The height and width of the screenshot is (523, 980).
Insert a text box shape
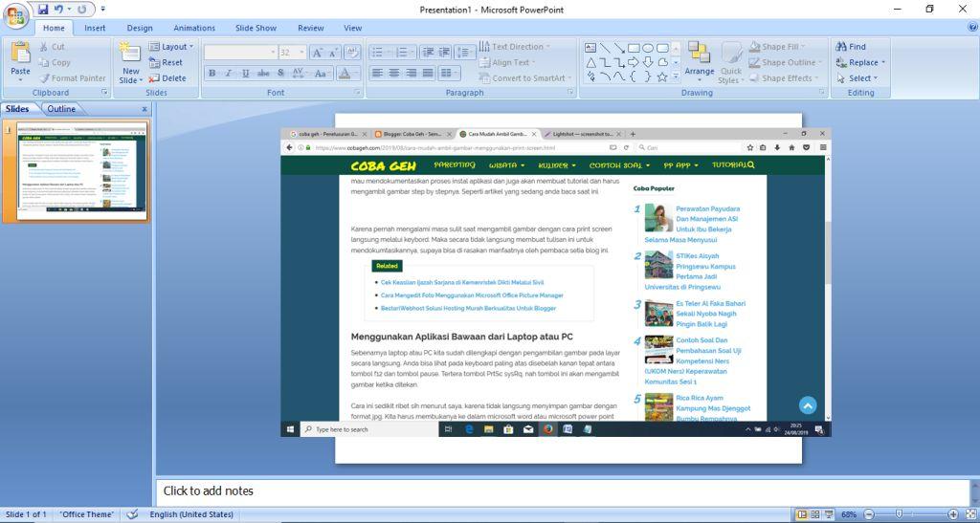[x=590, y=48]
